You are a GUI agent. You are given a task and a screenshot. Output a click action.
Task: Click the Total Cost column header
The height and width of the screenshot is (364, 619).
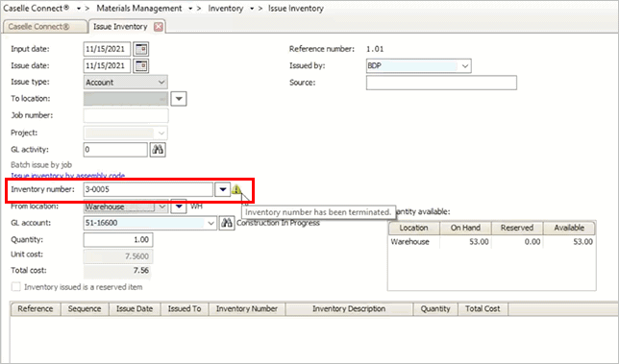483,309
